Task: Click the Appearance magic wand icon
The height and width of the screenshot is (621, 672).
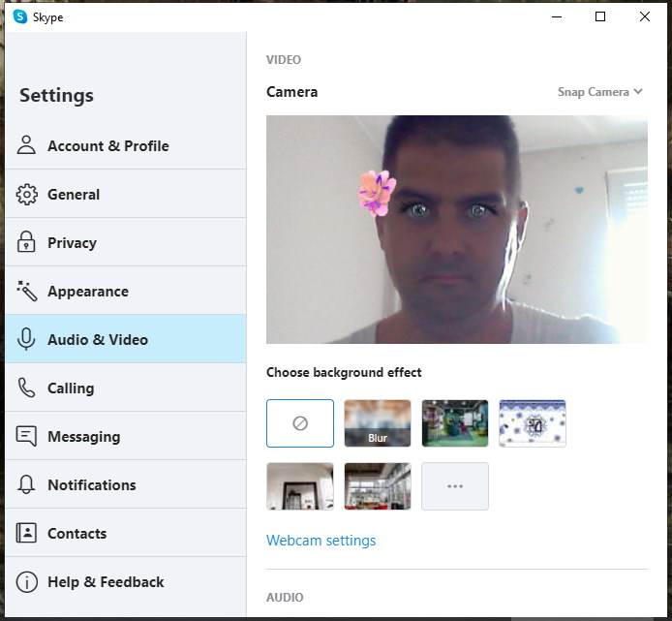Action: pos(27,291)
